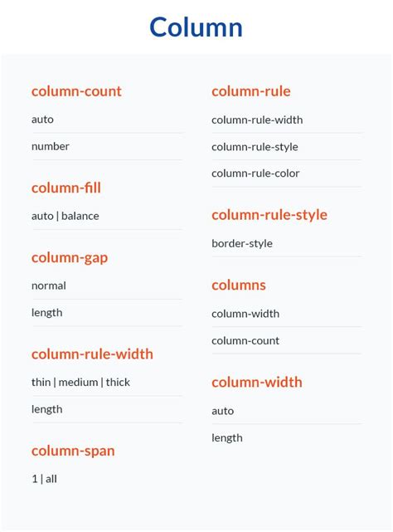Click 'number' value under column-count
Image resolution: width=393 pixels, height=532 pixels.
pos(51,146)
